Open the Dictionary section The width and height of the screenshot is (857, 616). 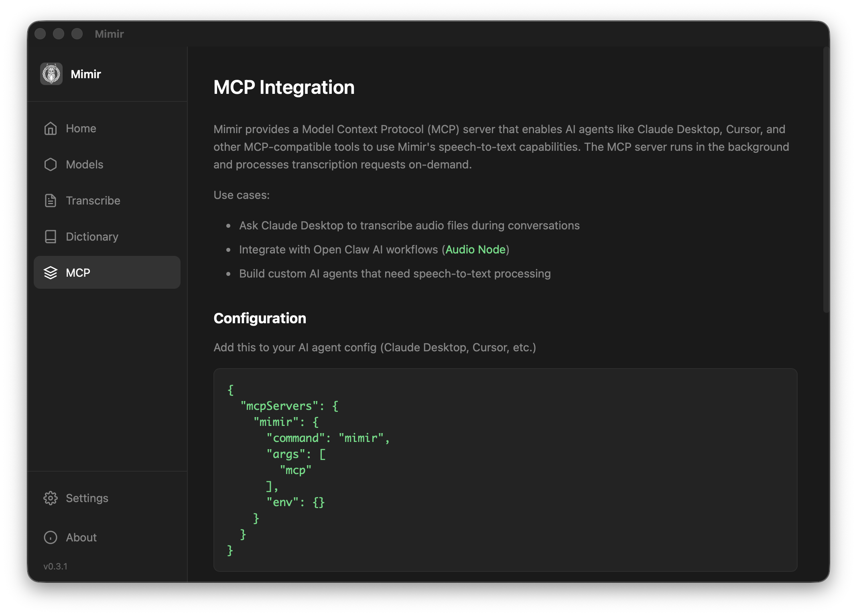click(x=92, y=237)
